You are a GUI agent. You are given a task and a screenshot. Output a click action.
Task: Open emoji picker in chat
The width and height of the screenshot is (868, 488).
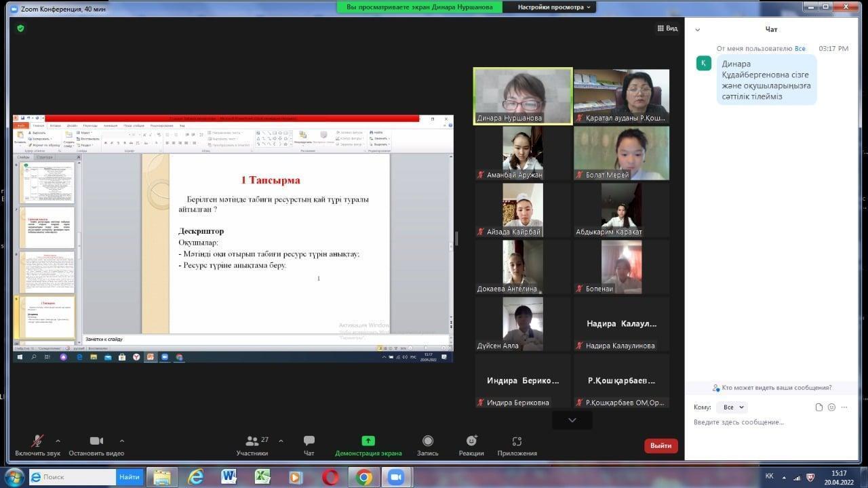pos(831,407)
